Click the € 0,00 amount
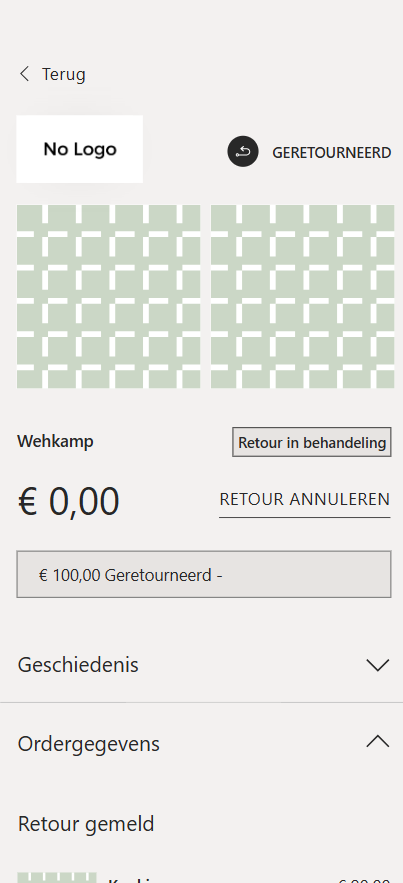 (69, 501)
